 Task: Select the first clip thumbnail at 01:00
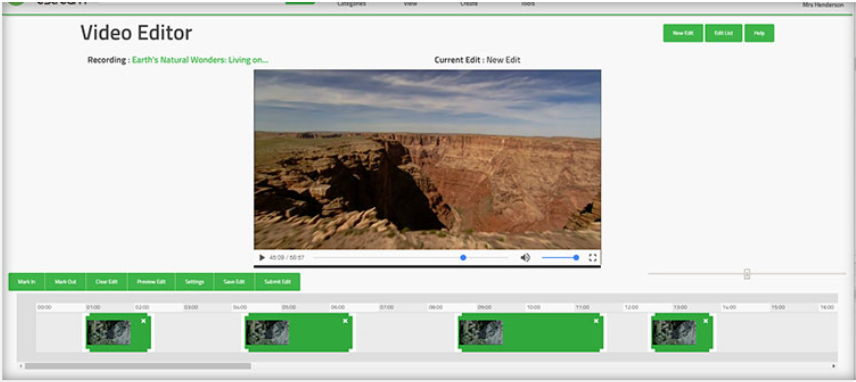109,332
